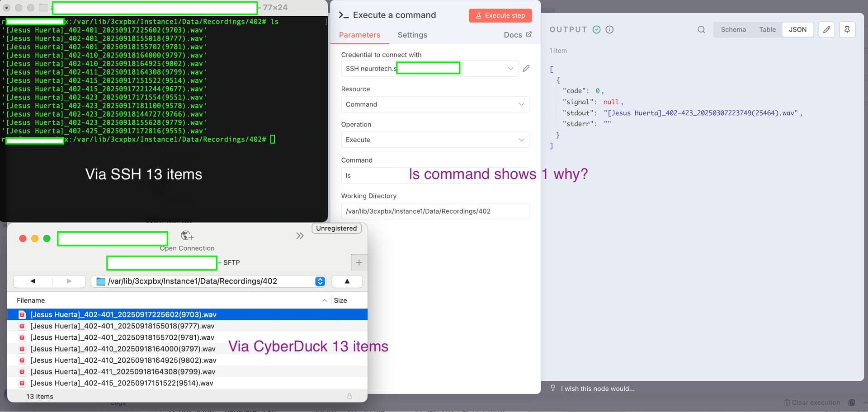Go up to parent folder in Cyberduck
Viewport: 868px width, 412px height.
pos(347,281)
